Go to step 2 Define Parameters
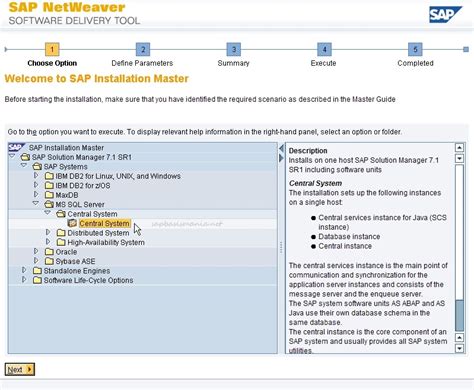The width and height of the screenshot is (474, 390). pos(143,49)
